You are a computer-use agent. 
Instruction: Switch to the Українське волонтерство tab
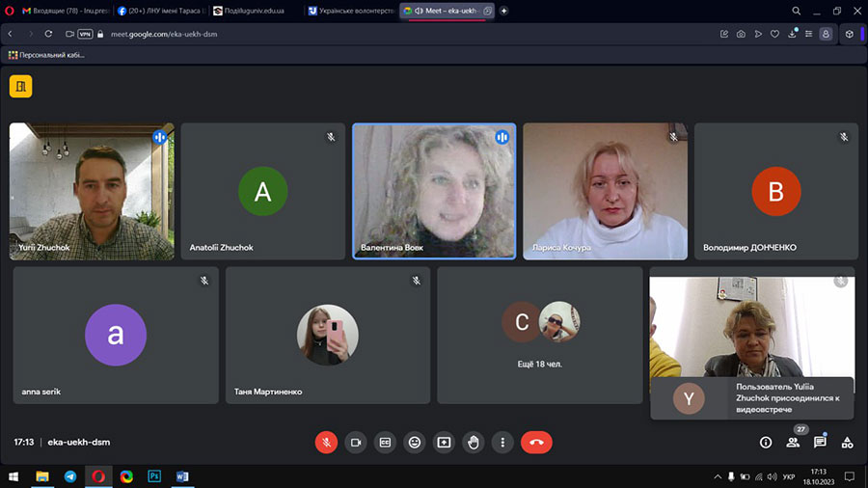point(351,11)
